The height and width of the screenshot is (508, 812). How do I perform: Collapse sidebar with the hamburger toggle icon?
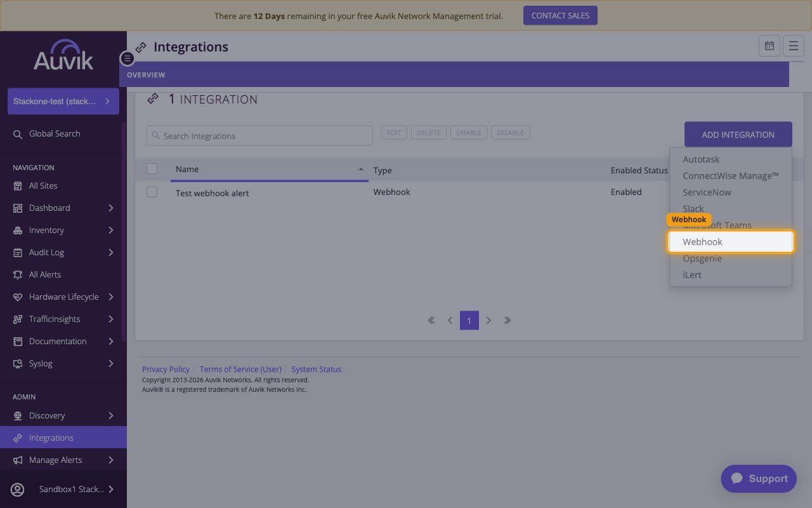pyautogui.click(x=128, y=58)
